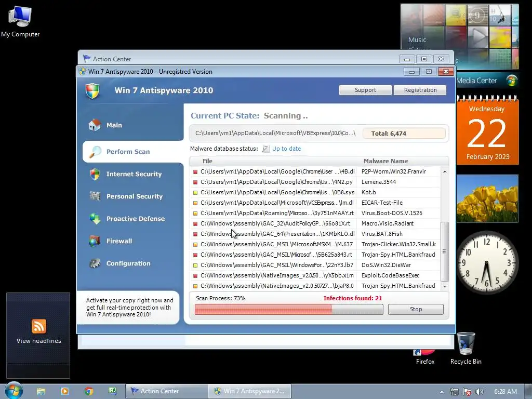The height and width of the screenshot is (399, 532).
Task: Open the fourth pinned taskbar app
Action: coord(113,391)
